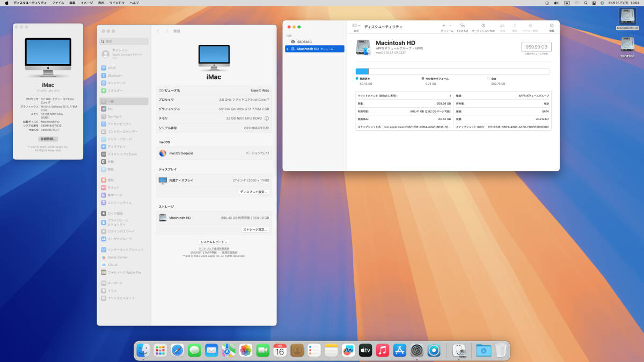Image resolution: width=644 pixels, height=362 pixels.
Task: Click the ストレージ設定... button
Action: click(x=255, y=229)
